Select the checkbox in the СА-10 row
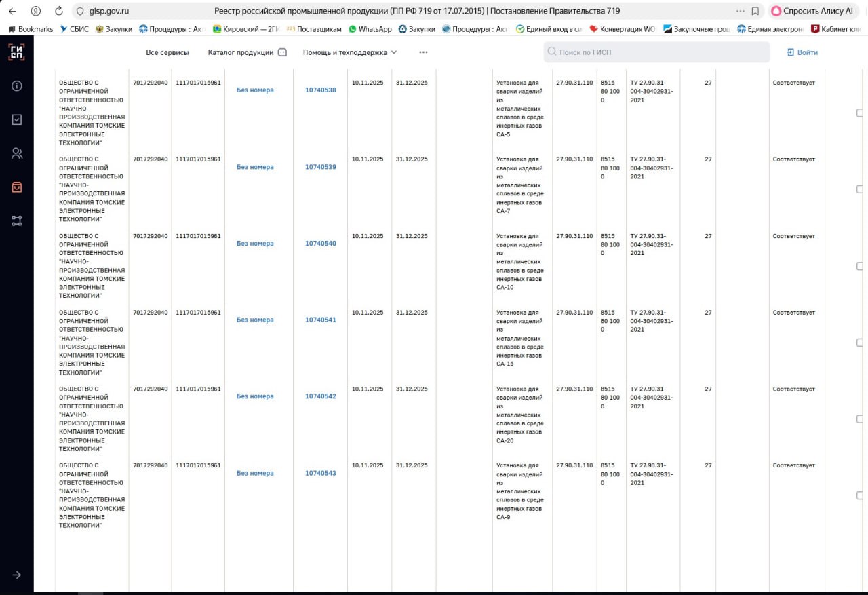This screenshot has width=868, height=595. point(860,266)
